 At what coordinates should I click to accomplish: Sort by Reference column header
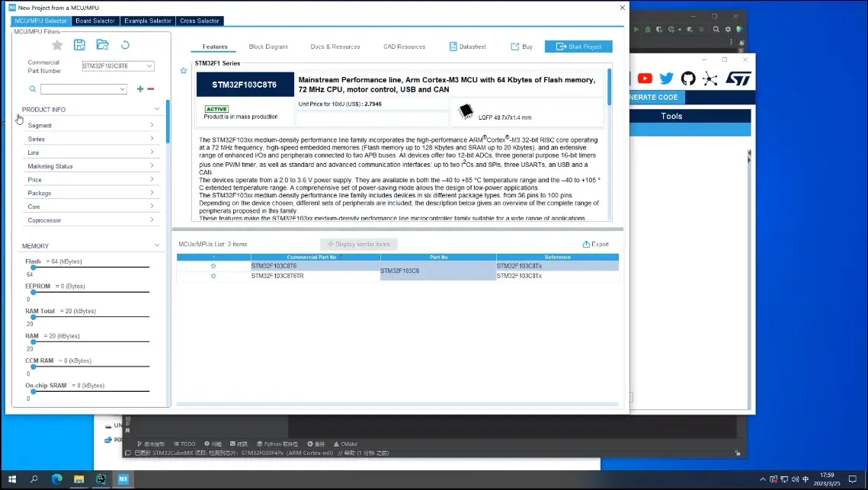click(x=557, y=257)
